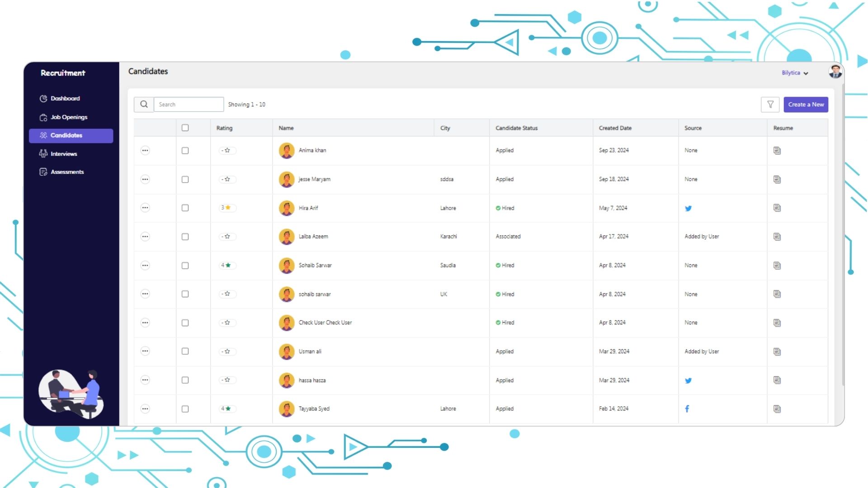Click filter icon to filter candidates
This screenshot has height=488, width=868.
click(770, 104)
